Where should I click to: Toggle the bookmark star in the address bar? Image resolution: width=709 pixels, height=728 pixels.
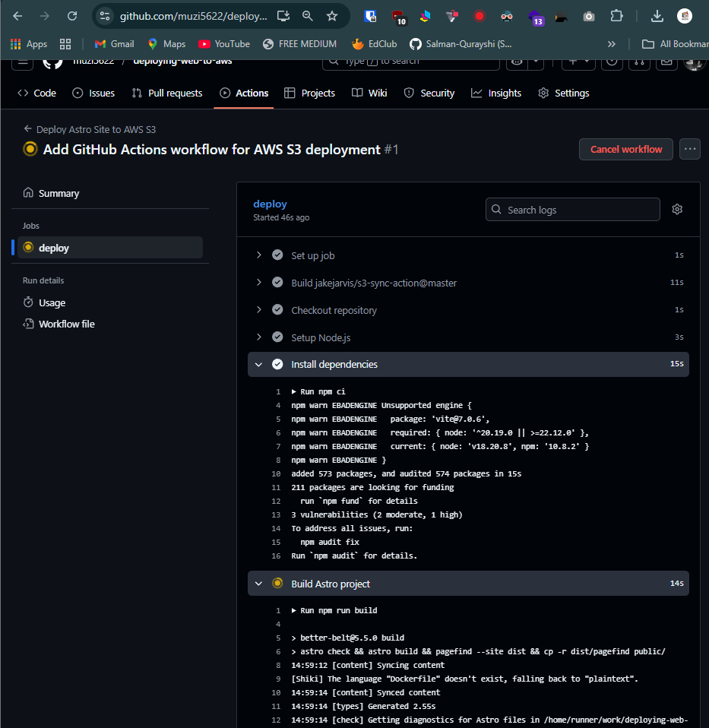click(x=332, y=15)
